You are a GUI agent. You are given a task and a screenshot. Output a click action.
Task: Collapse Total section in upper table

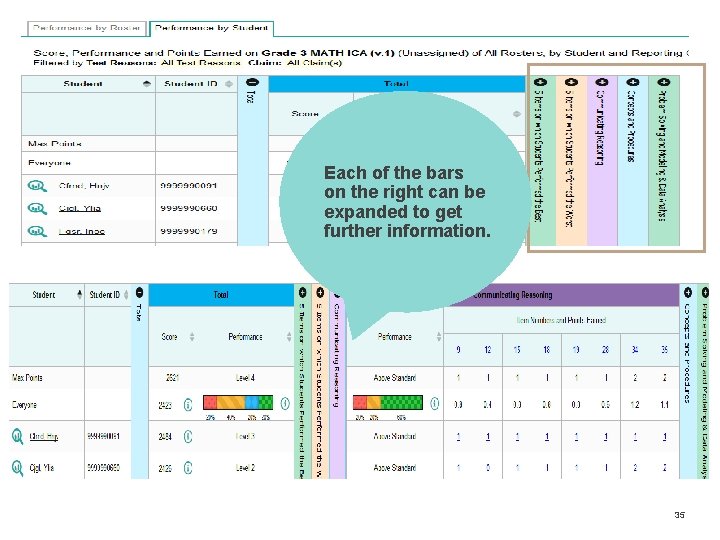(253, 82)
